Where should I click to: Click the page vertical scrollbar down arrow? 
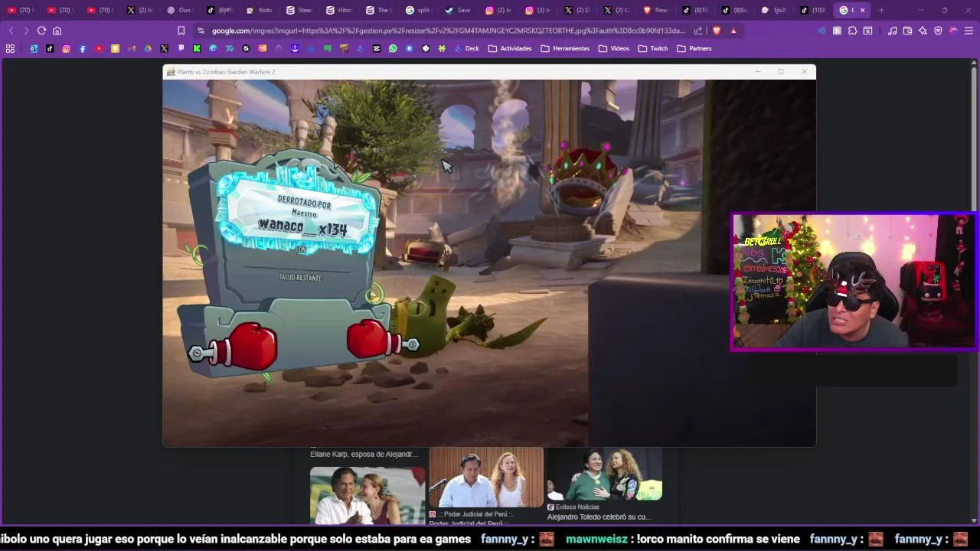point(974,520)
